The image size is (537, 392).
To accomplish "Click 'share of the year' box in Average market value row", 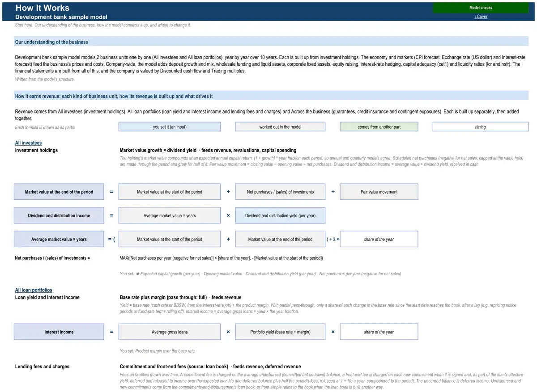I will 379,239.
